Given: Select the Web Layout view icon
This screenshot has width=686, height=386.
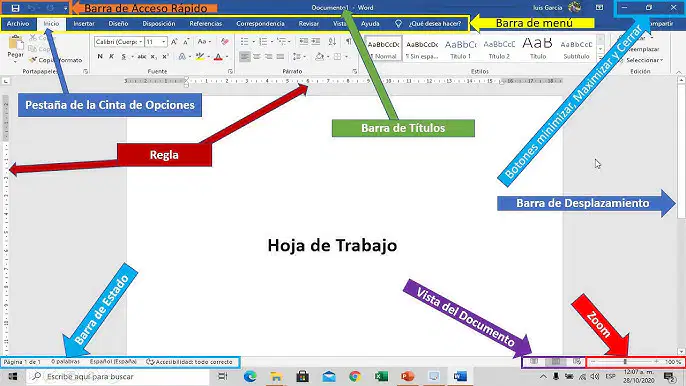Looking at the screenshot, I should 577,361.
